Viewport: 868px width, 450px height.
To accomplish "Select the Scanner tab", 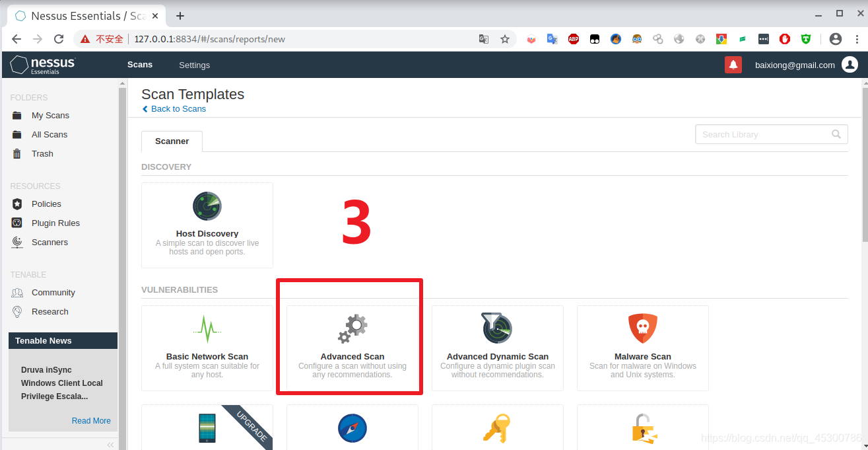I will [x=172, y=141].
